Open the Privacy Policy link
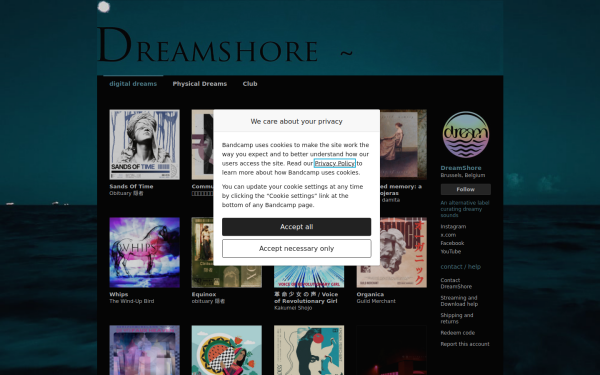600x375 pixels. coord(334,163)
